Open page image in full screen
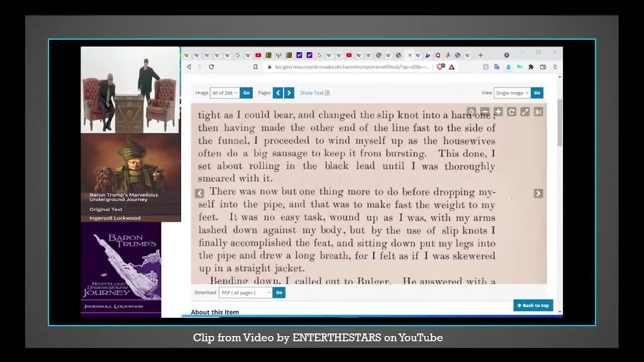The image size is (644, 362). click(525, 112)
